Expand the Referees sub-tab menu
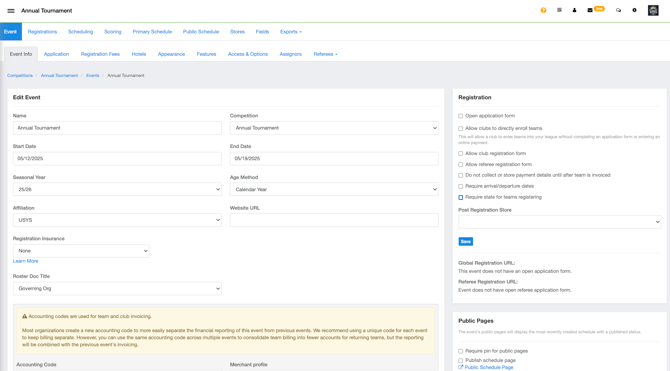Screen dimensions: 670x371 325,54
